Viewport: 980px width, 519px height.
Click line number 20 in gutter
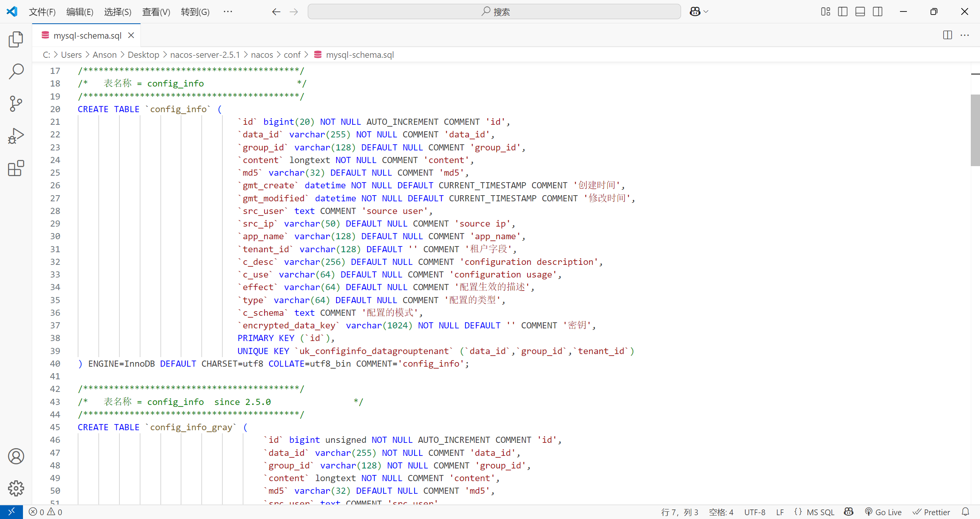coord(55,109)
